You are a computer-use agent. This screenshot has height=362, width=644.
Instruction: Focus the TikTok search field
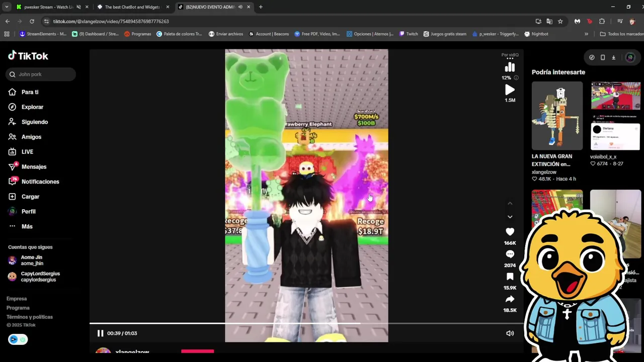(x=41, y=74)
